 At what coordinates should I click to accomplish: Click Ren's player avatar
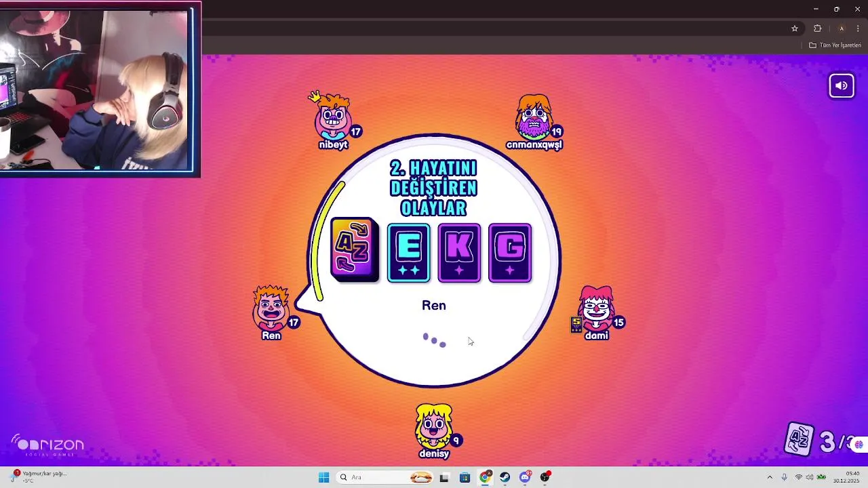coord(271,308)
